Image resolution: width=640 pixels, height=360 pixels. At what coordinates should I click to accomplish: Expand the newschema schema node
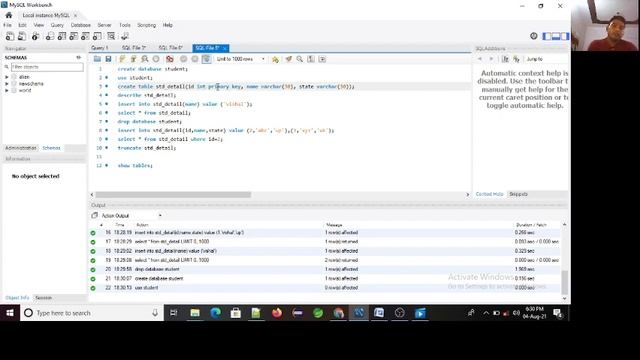point(7,84)
